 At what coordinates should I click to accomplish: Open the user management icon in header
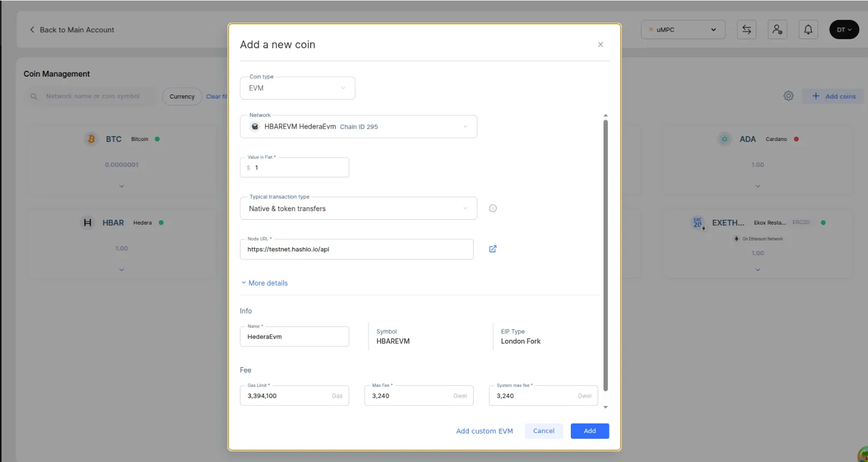point(777,29)
